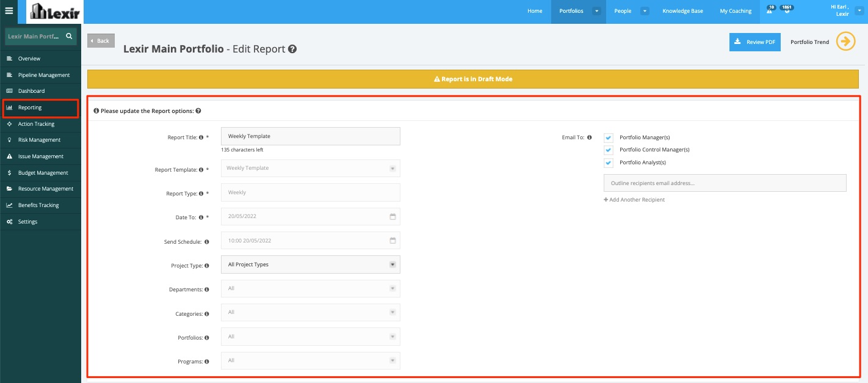The height and width of the screenshot is (383, 868).
Task: Toggle Portfolio Analyst(s) checkbox
Action: [609, 163]
